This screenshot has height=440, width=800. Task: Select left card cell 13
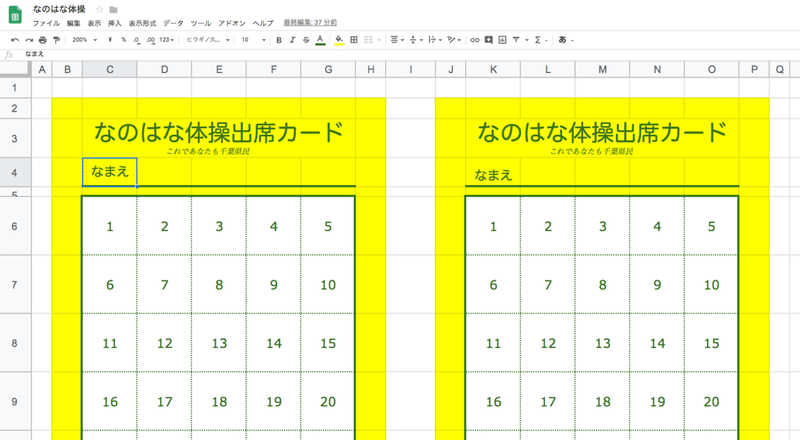point(219,343)
